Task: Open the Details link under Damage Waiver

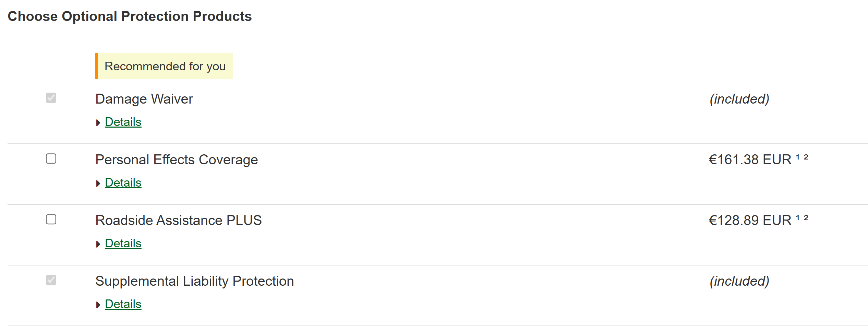Action: pyautogui.click(x=123, y=122)
